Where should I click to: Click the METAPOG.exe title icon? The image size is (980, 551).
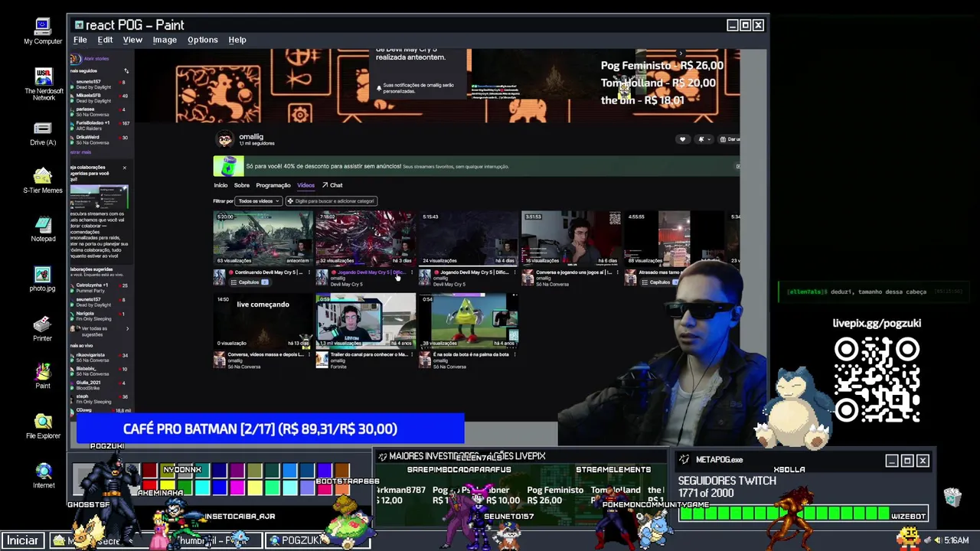(684, 460)
